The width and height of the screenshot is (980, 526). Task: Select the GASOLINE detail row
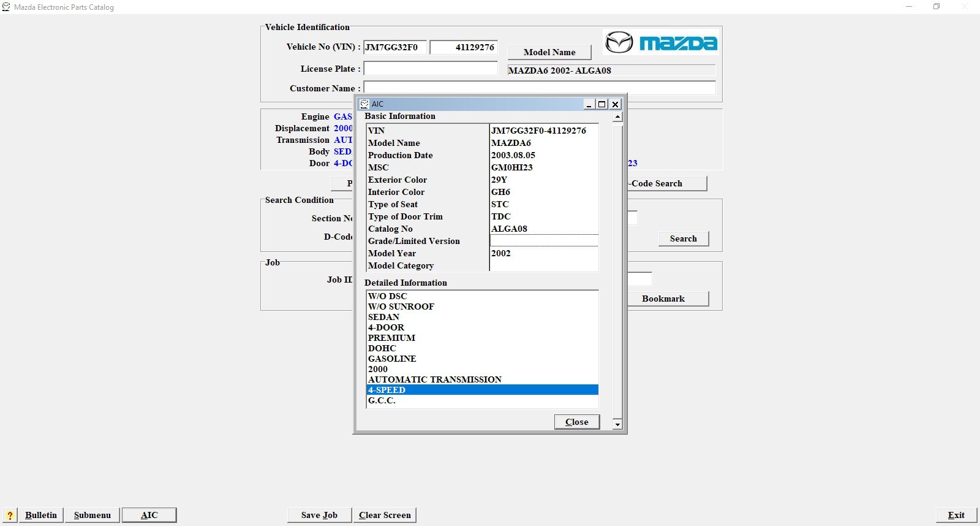[483, 359]
